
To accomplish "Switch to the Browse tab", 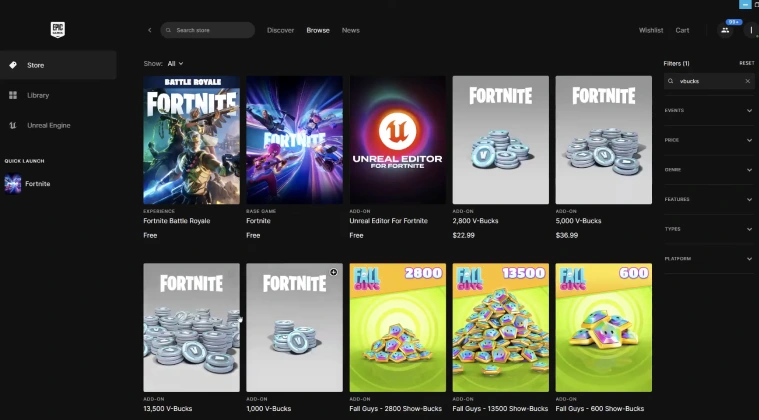I will 318,30.
